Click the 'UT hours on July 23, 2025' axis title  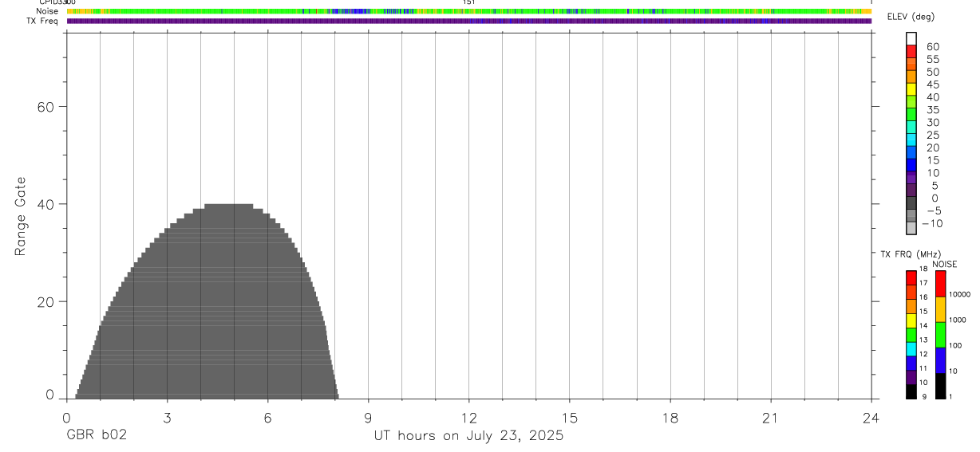pos(468,435)
